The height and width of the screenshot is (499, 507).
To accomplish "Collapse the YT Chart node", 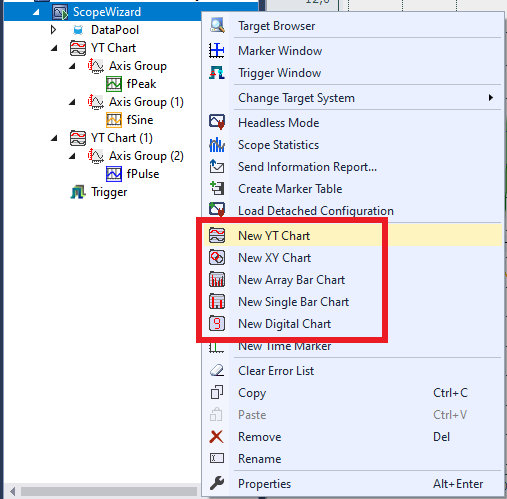I will click(54, 48).
